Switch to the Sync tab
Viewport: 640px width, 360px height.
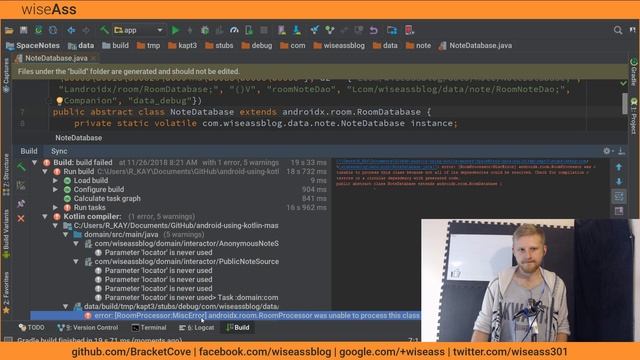coord(59,151)
